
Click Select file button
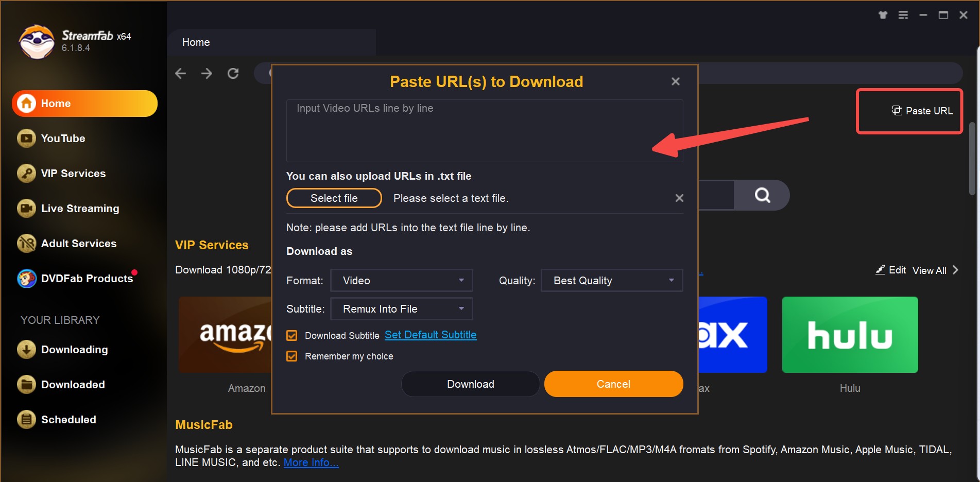pos(334,198)
